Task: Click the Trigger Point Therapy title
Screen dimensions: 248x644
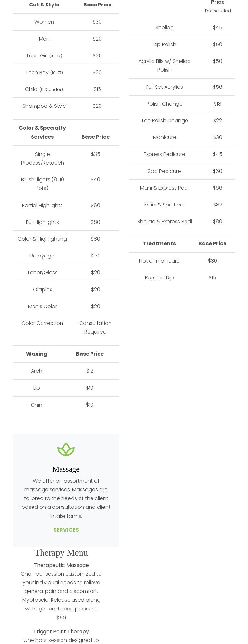Action: pyautogui.click(x=61, y=631)
